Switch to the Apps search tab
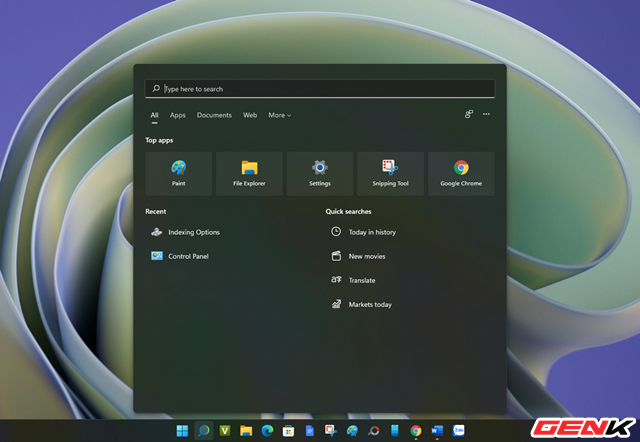 pyautogui.click(x=178, y=115)
